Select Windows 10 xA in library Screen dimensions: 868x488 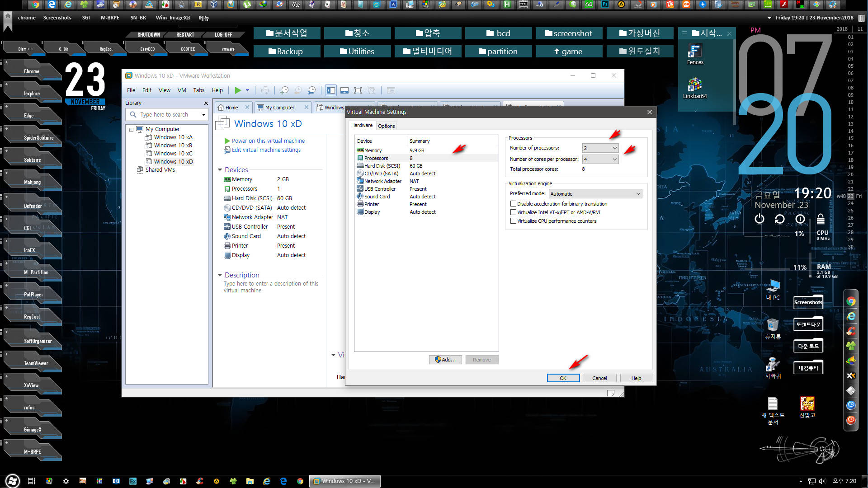[173, 137]
